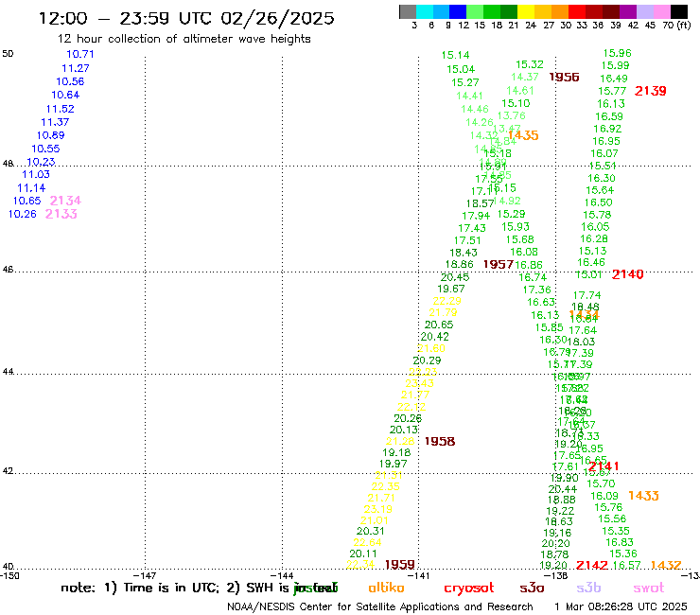Click the green wave height value 20.45
The width and height of the screenshot is (700, 615).
(x=455, y=277)
